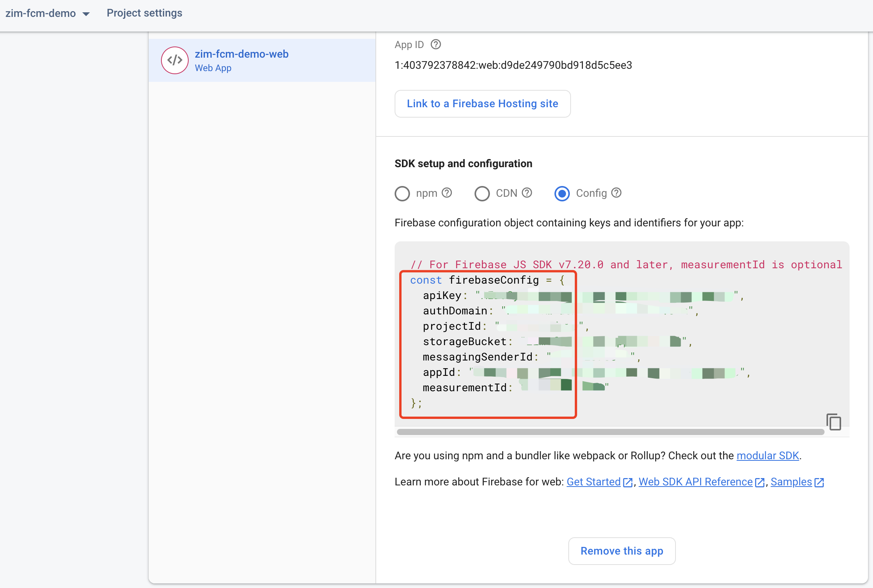873x588 pixels.
Task: Click external-link icon beside Web SDK API Reference
Action: pyautogui.click(x=760, y=483)
